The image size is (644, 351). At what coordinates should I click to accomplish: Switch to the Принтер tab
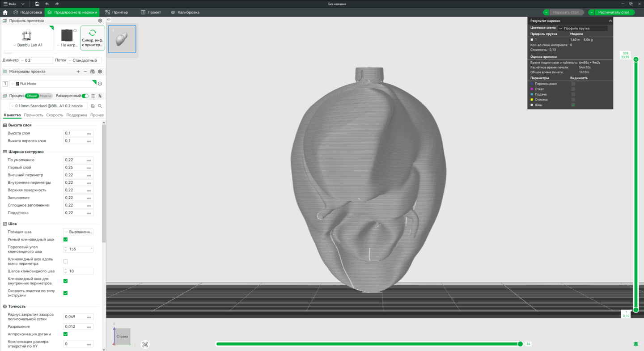(116, 13)
